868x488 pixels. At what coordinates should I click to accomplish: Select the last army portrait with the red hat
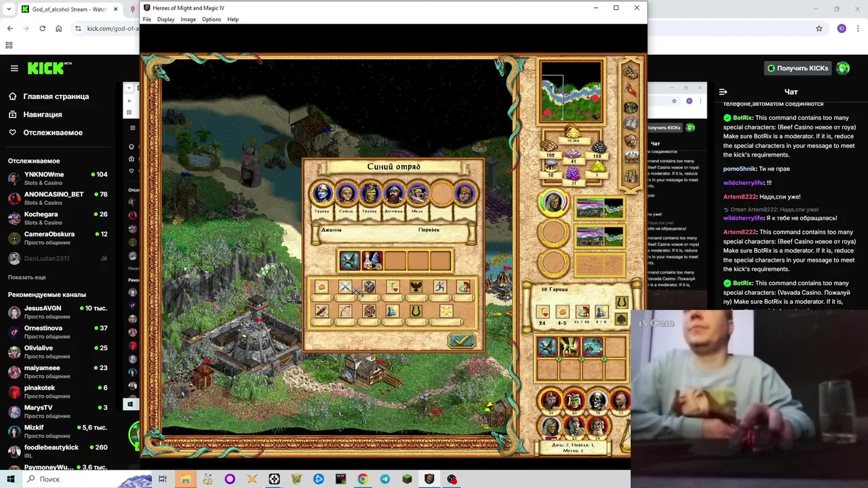point(465,193)
